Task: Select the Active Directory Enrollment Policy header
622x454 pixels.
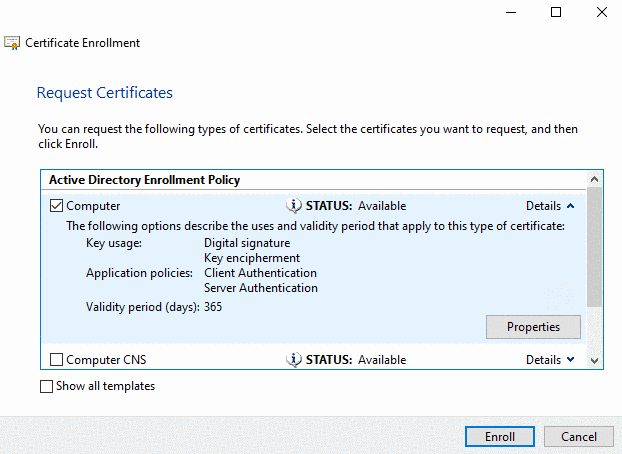Action: [x=145, y=180]
